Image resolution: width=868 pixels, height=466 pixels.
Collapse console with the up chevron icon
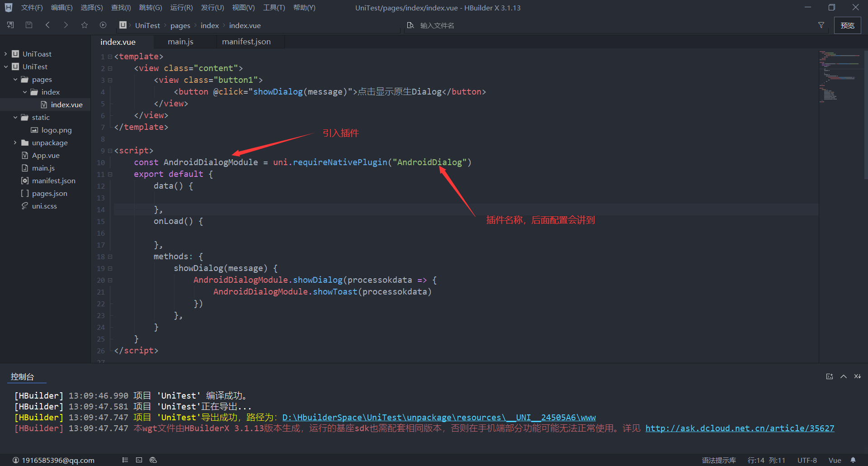844,376
